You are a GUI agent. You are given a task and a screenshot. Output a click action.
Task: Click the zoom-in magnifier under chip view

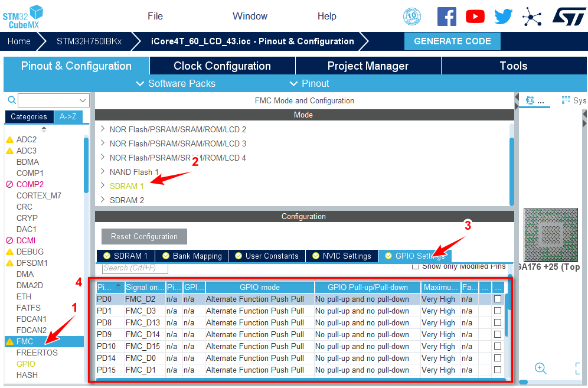click(x=540, y=368)
